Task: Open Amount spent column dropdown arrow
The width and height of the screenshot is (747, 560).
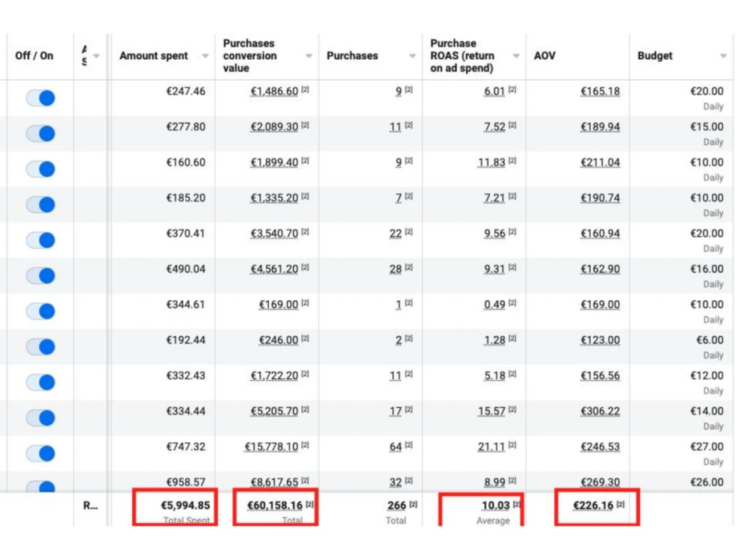Action: click(205, 56)
